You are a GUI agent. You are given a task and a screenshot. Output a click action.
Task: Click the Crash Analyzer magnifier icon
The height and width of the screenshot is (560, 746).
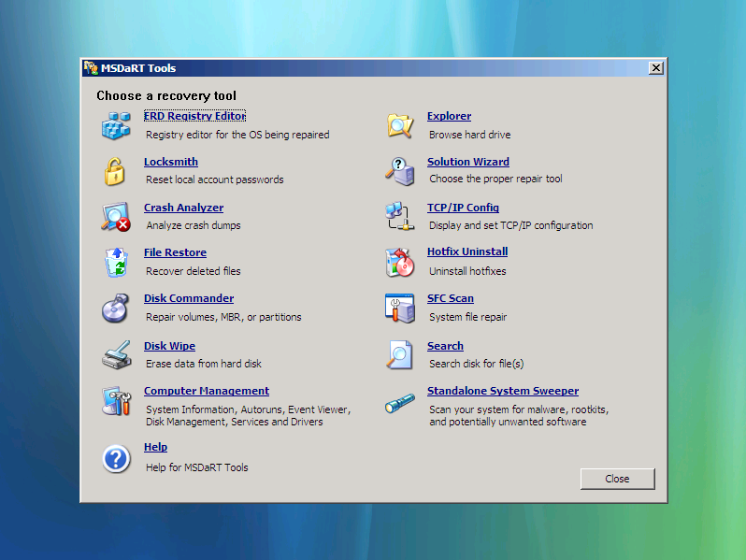116,217
